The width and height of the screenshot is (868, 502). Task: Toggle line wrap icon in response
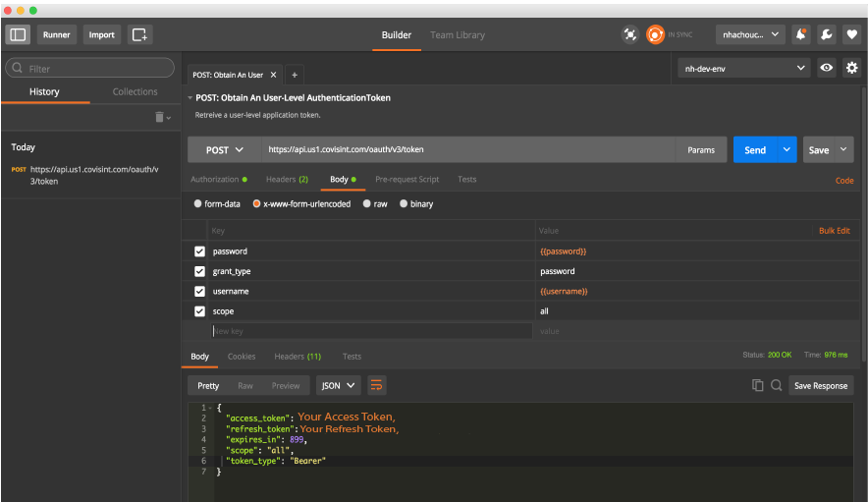pyautogui.click(x=377, y=385)
